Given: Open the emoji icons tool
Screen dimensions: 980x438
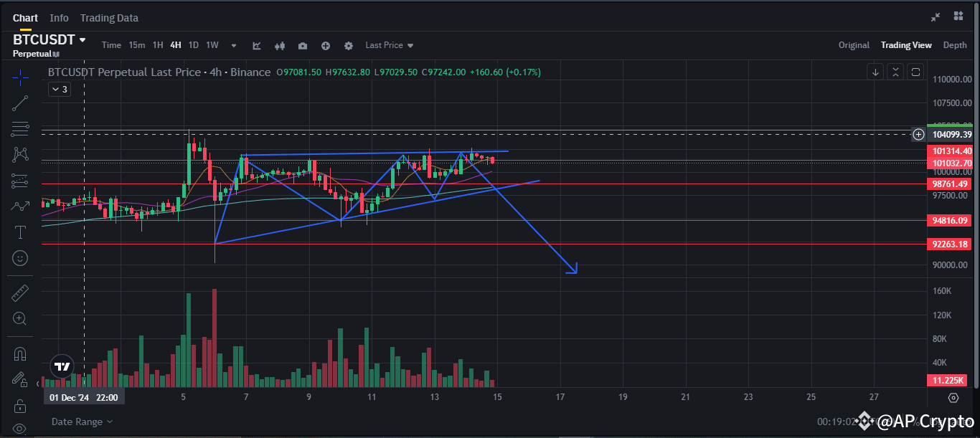Looking at the screenshot, I should click(x=20, y=257).
